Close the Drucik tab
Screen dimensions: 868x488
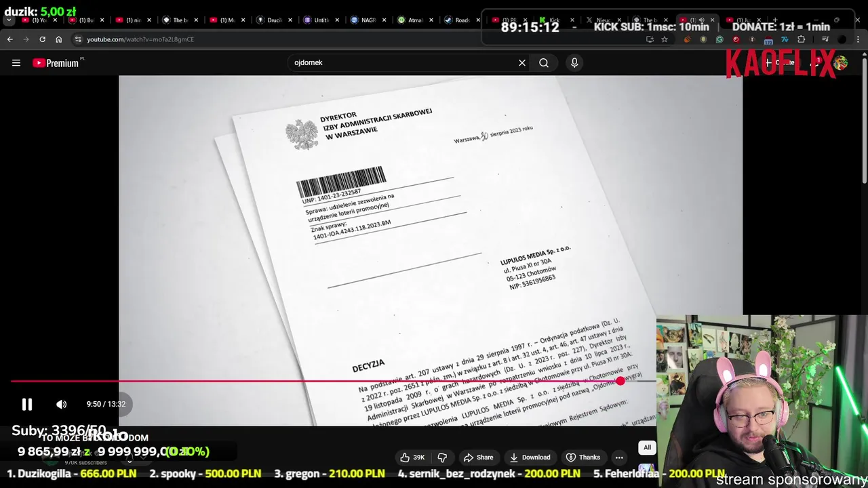tap(290, 20)
